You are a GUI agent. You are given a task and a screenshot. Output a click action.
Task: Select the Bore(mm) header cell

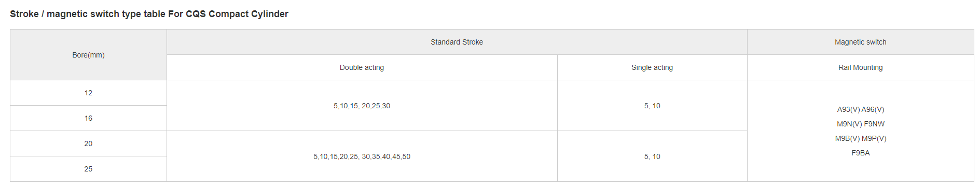click(x=88, y=55)
